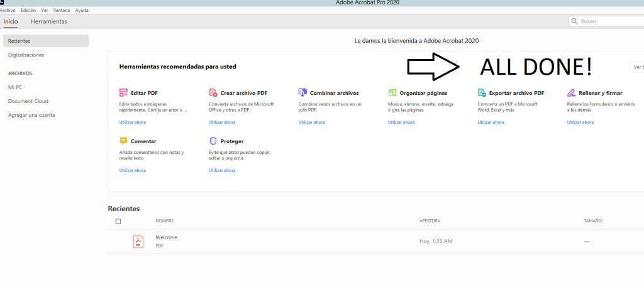Screen dimensions: 644x282
Task: Tick the select-all checkbox in Recientes
Action: point(118,221)
